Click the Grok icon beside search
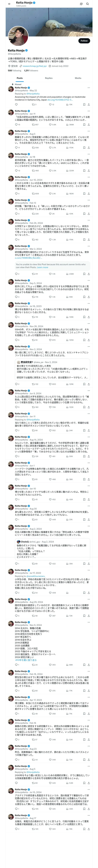The width and height of the screenshot is (98, 868). pos(81,4)
